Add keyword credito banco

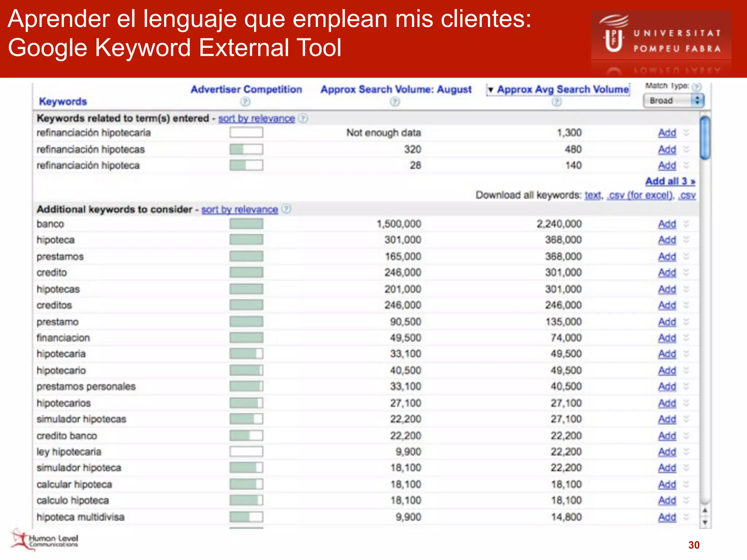[667, 436]
